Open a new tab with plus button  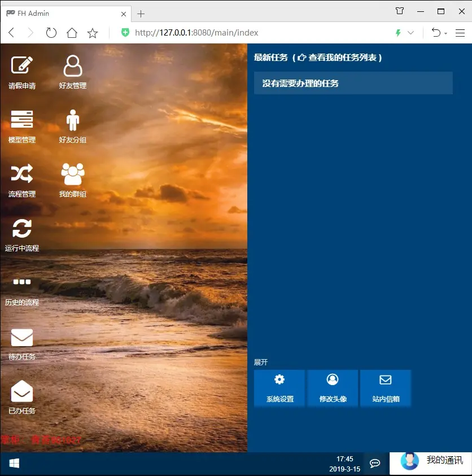141,14
